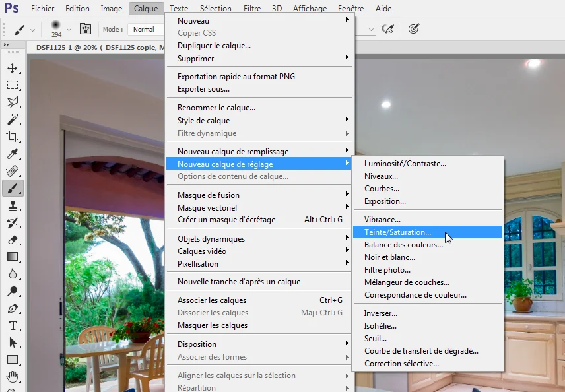Select the Hand tool
The width and height of the screenshot is (565, 392).
tap(13, 377)
